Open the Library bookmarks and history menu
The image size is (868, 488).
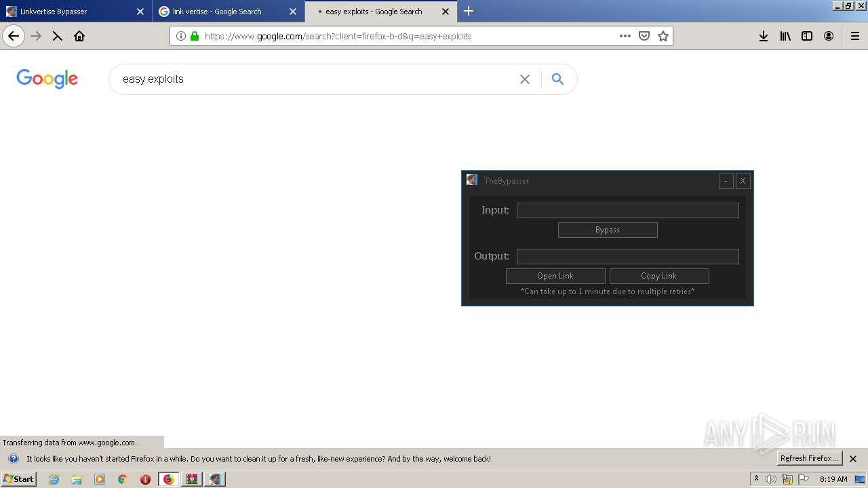785,36
